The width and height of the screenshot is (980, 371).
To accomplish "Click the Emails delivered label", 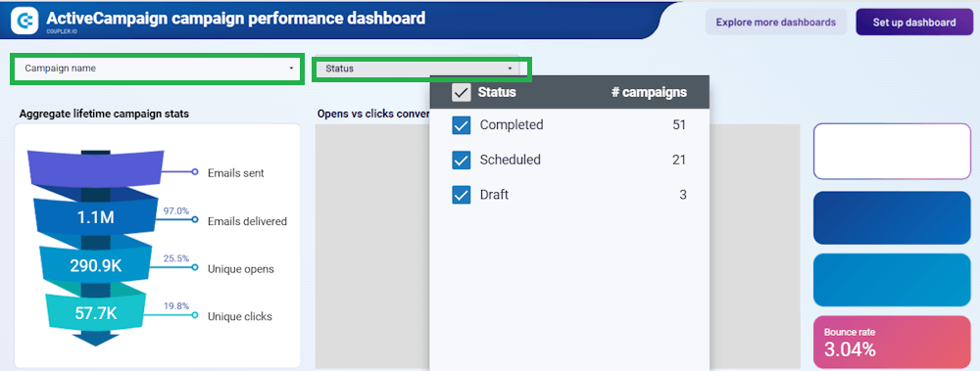I will pyautogui.click(x=247, y=221).
